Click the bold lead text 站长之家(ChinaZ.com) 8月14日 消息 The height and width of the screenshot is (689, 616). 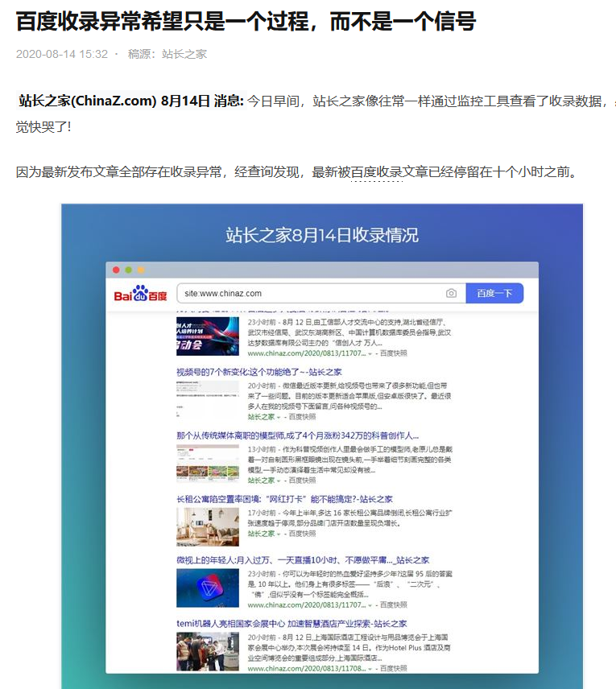(x=131, y=101)
